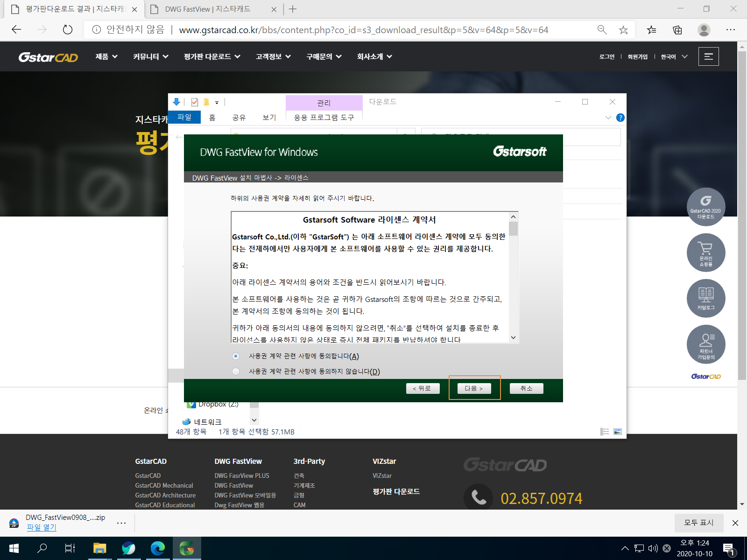Click the < 뒤로 (Back) button
Image resolution: width=747 pixels, height=560 pixels.
pos(423,388)
